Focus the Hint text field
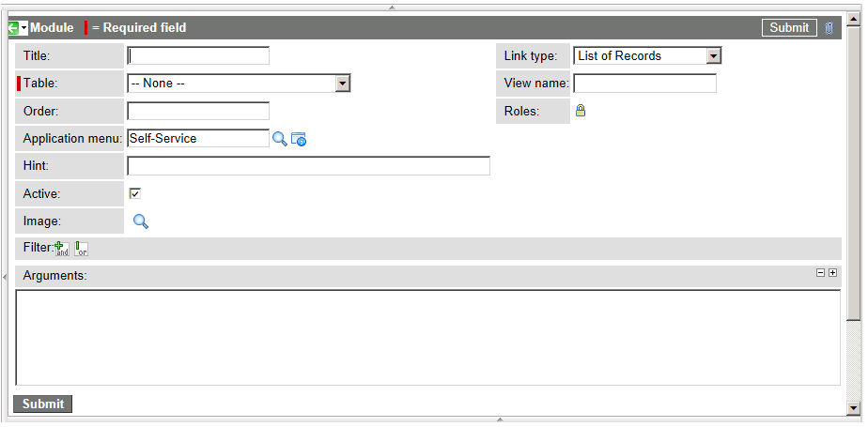 308,166
